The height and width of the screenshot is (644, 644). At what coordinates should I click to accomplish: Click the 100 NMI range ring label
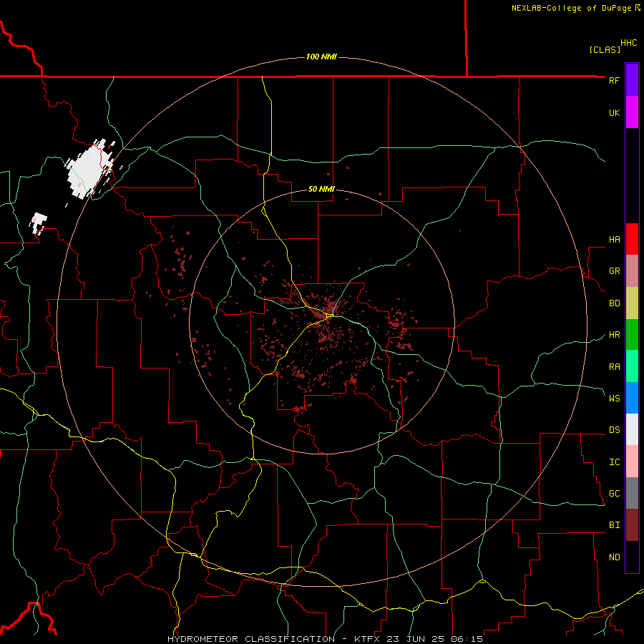tap(321, 57)
